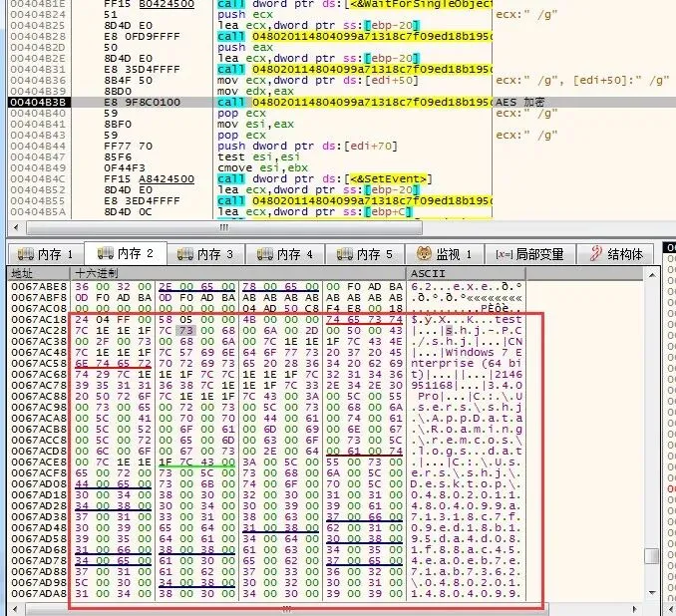Switch to the 内存 2 tab
The width and height of the screenshot is (676, 616).
click(x=126, y=253)
